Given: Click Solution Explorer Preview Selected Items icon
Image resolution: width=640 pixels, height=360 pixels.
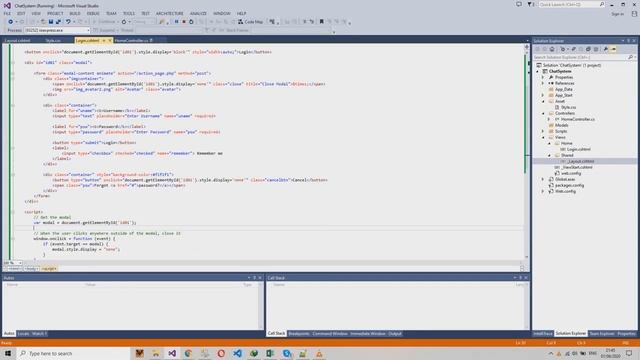Looking at the screenshot, I should pos(613,49).
